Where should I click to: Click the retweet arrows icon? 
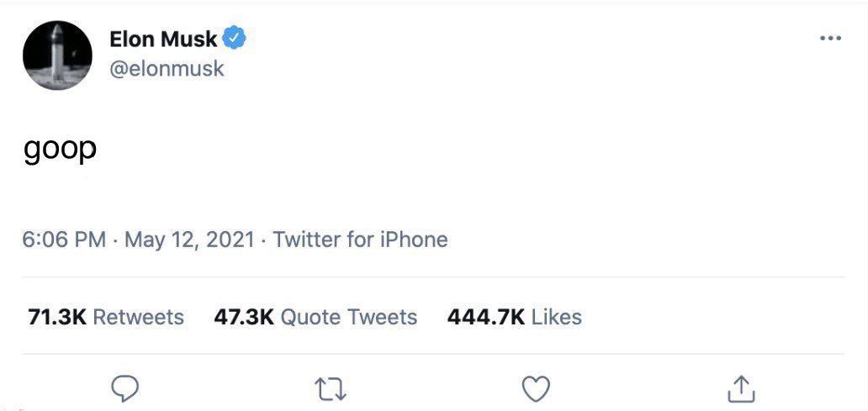[331, 389]
